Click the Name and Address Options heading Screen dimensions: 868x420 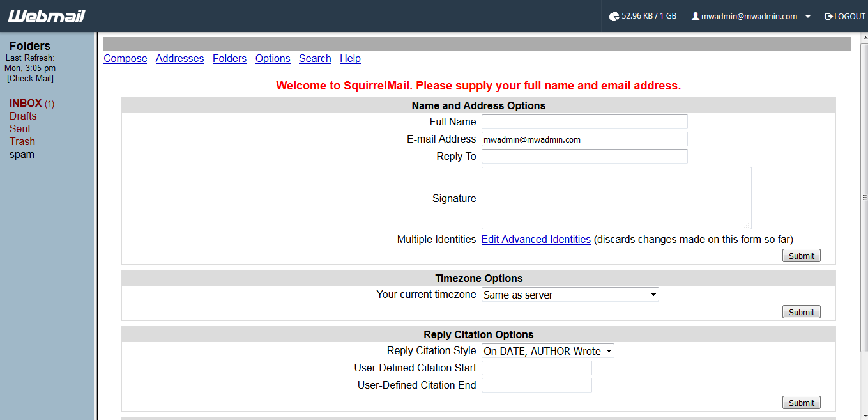[478, 105]
